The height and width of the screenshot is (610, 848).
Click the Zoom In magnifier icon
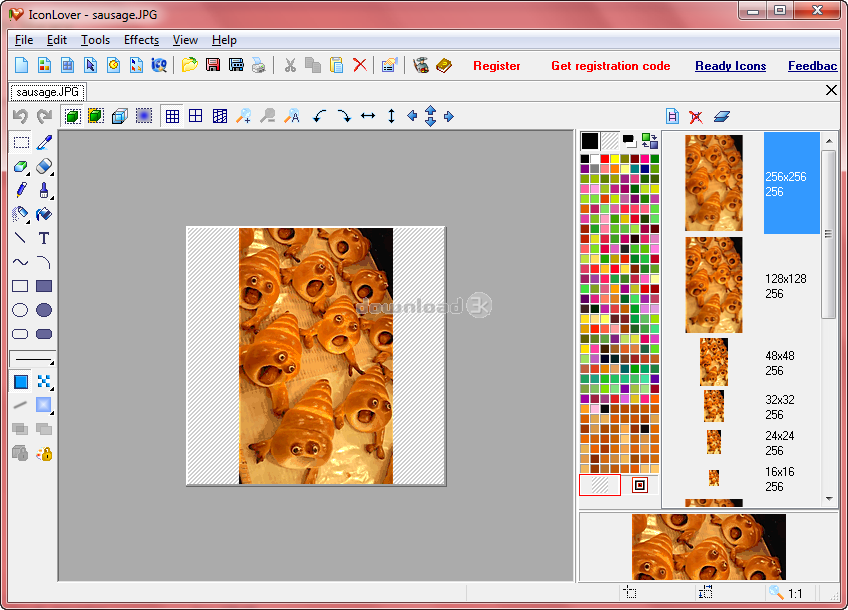click(243, 116)
